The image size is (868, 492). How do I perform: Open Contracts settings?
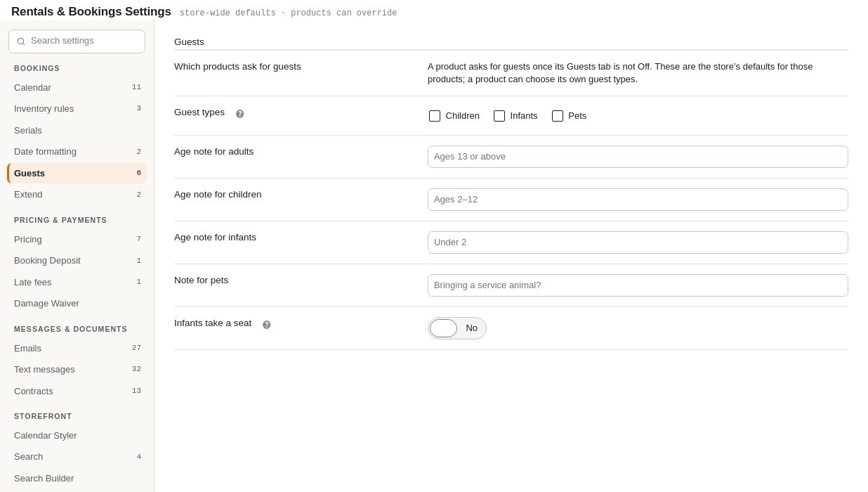(77, 391)
